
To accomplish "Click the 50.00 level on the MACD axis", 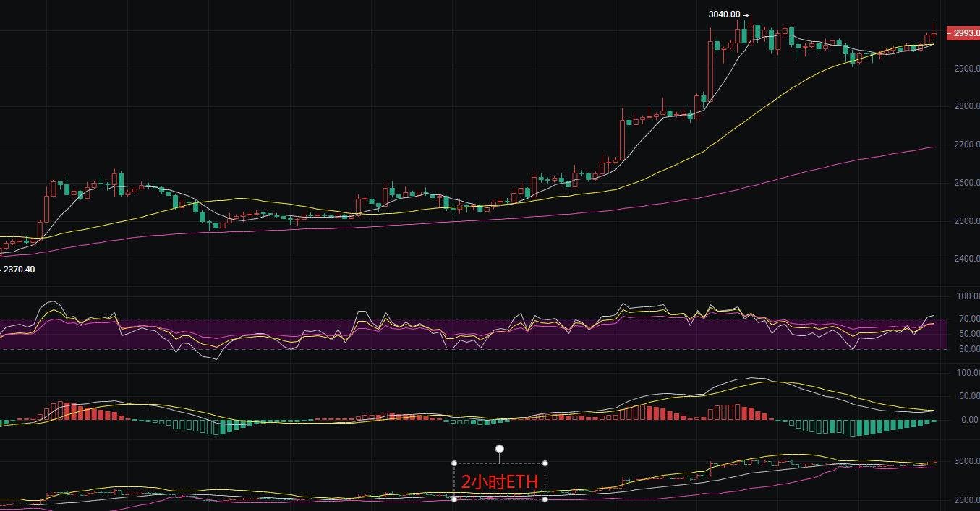I will tap(968, 396).
